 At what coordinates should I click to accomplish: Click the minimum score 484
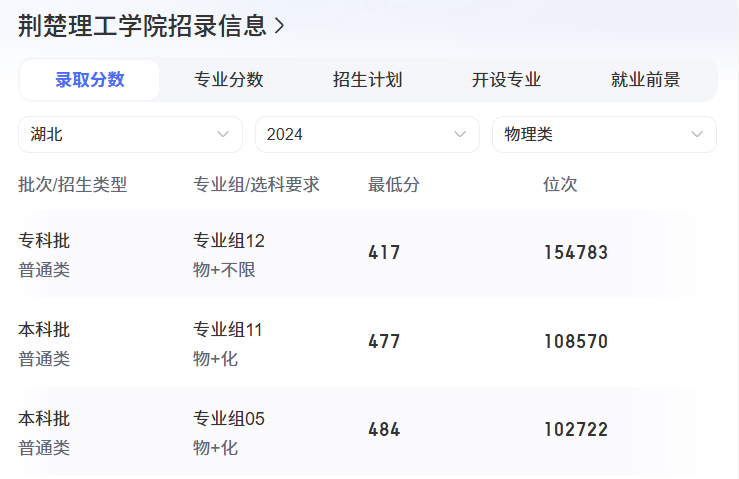tap(384, 430)
